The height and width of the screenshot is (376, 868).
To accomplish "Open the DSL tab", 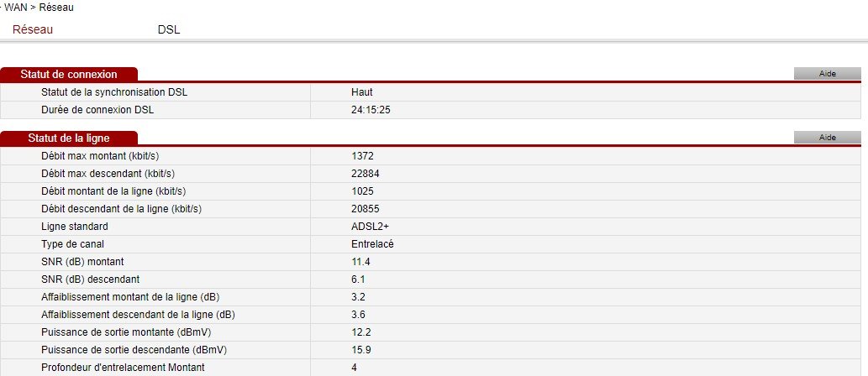I will [x=169, y=29].
